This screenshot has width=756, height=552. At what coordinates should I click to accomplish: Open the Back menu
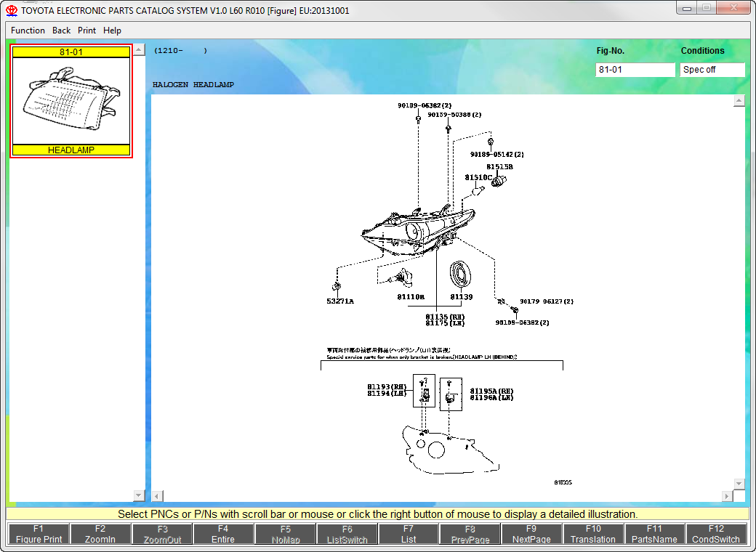(x=61, y=31)
